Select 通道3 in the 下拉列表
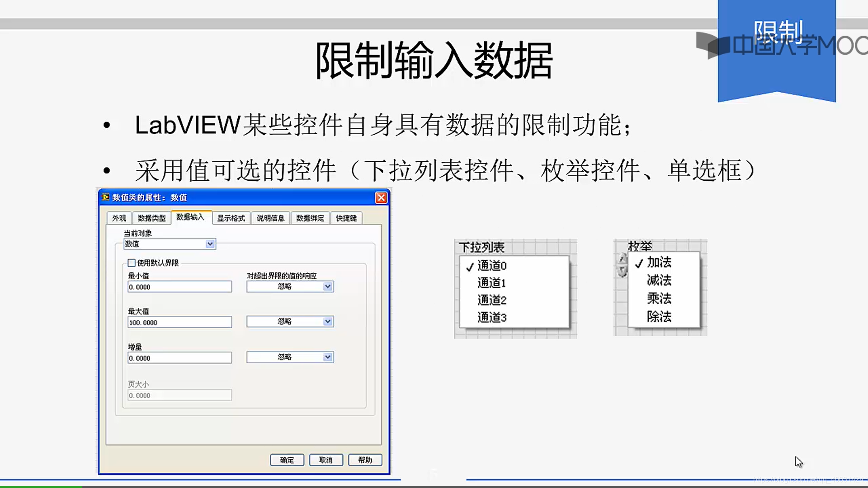The image size is (868, 488). coord(514,317)
